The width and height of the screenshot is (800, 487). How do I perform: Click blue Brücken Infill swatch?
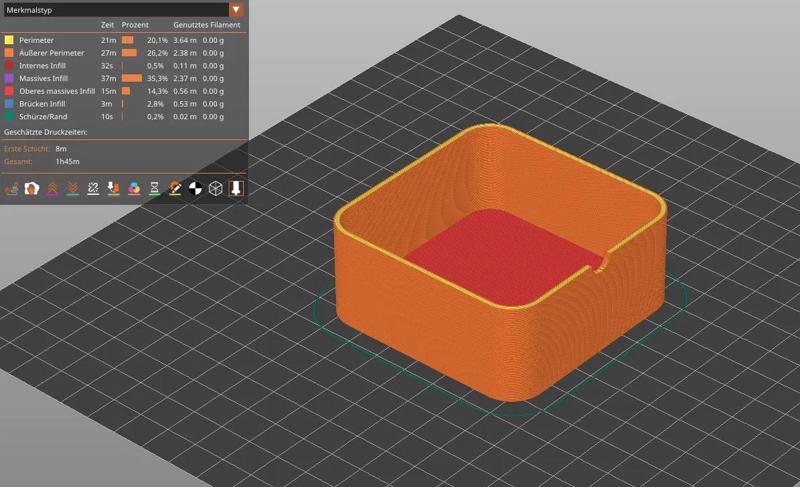click(x=9, y=104)
